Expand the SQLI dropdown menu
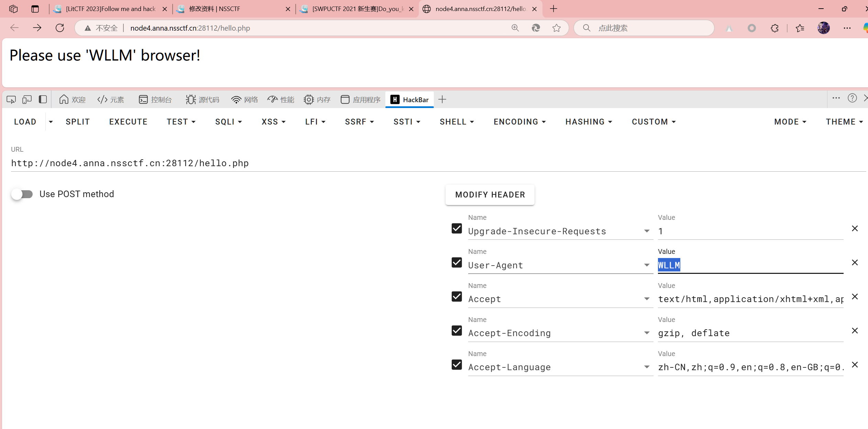The width and height of the screenshot is (868, 429). click(228, 122)
